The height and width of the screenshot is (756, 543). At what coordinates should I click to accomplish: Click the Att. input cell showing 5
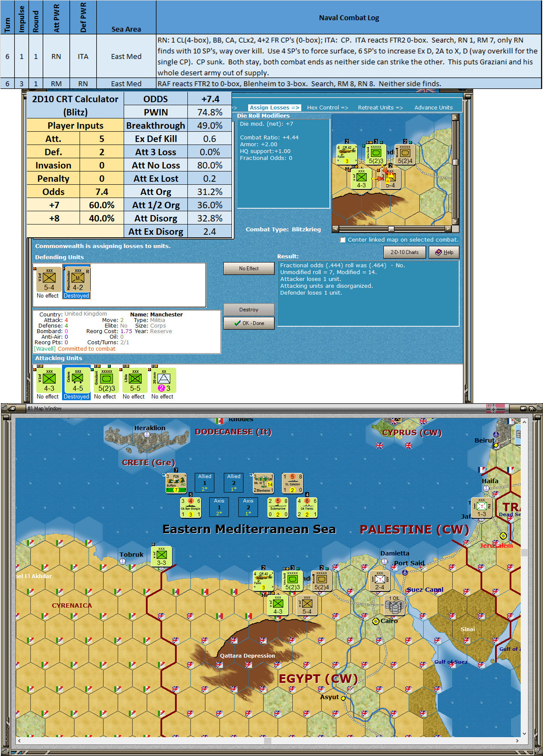pyautogui.click(x=102, y=139)
